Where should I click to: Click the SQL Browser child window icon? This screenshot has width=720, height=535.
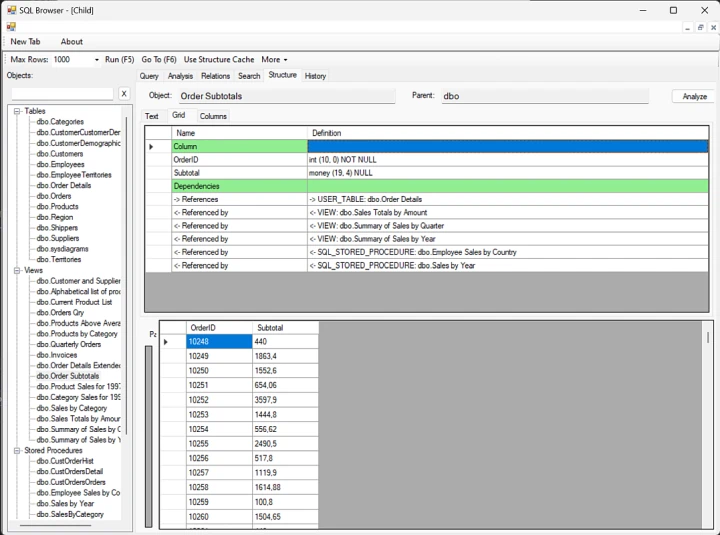11,27
